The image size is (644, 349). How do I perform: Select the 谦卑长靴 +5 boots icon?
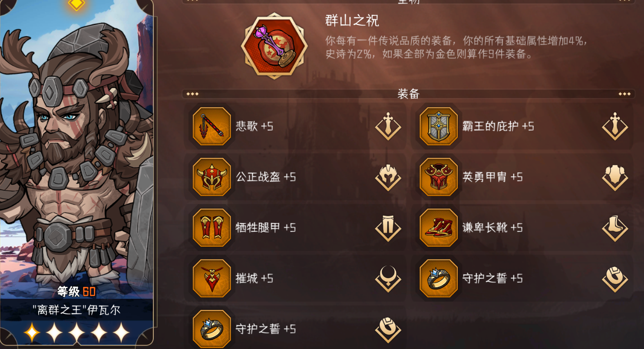(439, 228)
